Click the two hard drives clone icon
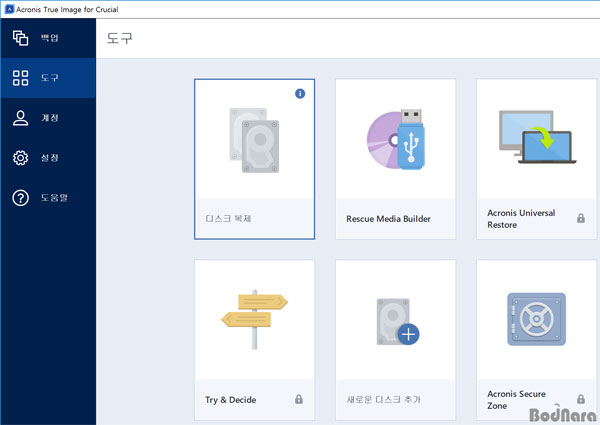Screen dimensions: 600x425 (x=254, y=140)
